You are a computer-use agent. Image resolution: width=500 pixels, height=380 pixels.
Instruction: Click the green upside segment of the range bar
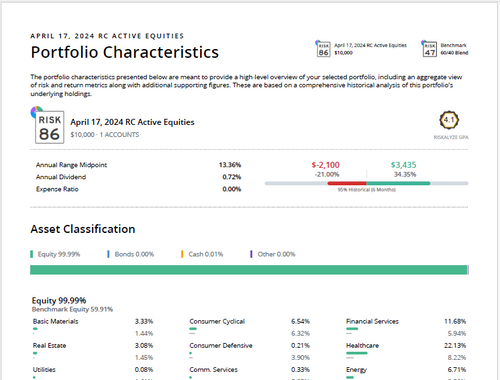click(398, 183)
